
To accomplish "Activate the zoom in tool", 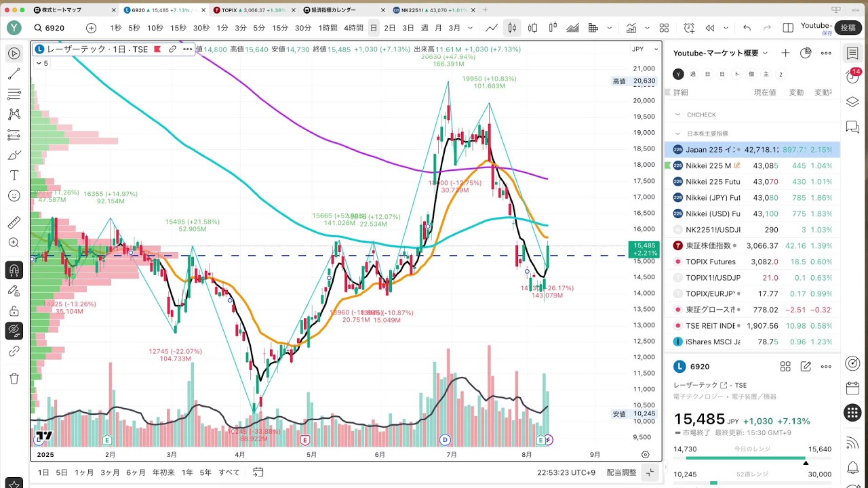I will 14,243.
